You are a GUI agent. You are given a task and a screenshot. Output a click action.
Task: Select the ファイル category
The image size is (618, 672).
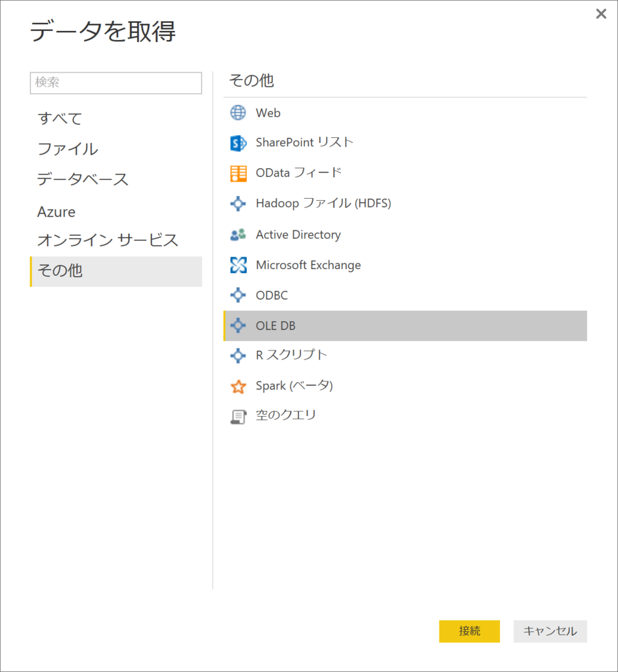coord(115,149)
